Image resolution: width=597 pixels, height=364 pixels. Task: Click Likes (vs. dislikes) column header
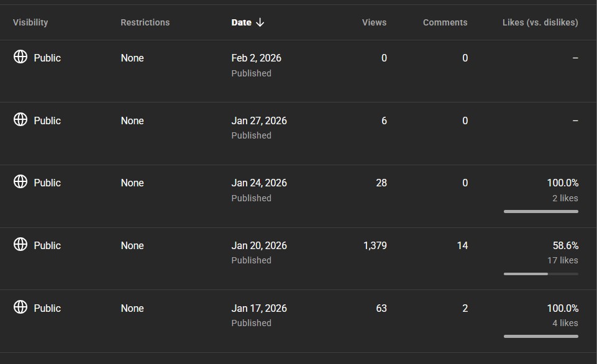pos(540,22)
